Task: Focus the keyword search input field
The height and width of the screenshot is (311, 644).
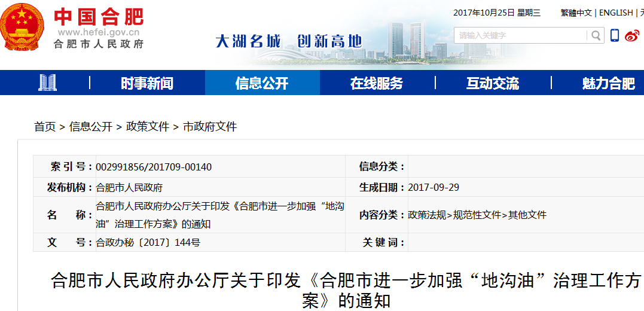Action: pos(520,36)
